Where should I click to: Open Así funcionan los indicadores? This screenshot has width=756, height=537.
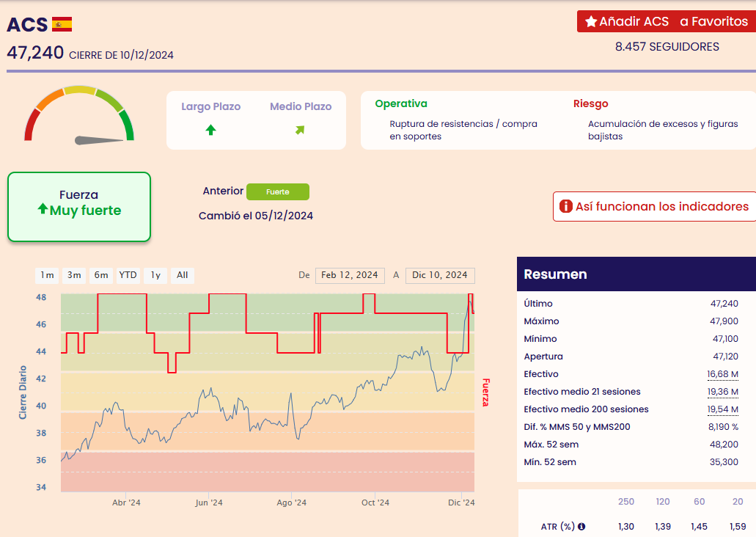654,207
